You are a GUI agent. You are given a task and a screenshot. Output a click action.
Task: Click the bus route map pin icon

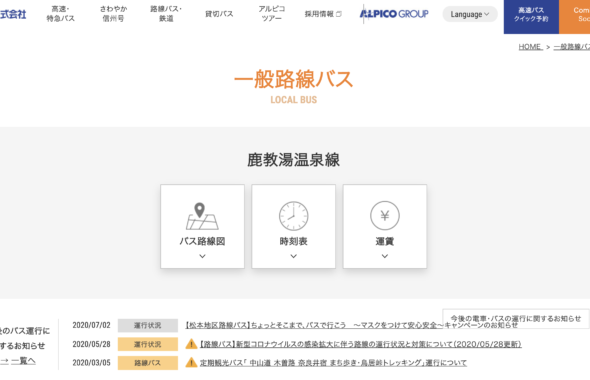click(x=202, y=216)
